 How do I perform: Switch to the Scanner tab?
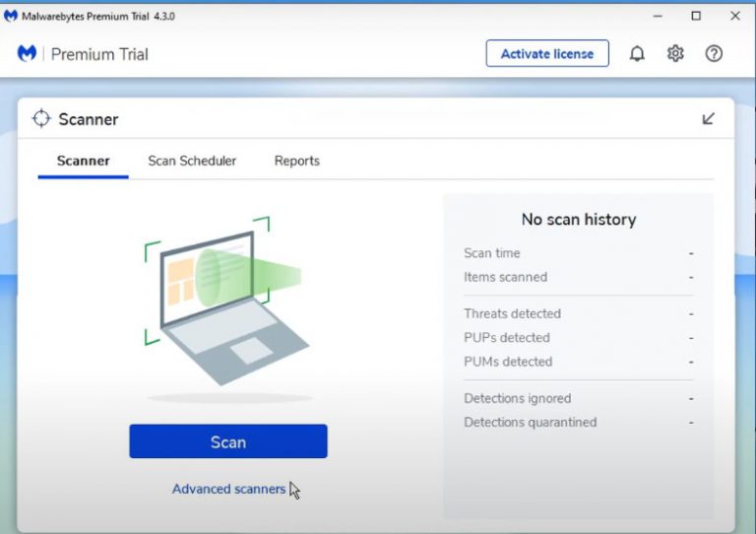click(x=83, y=161)
